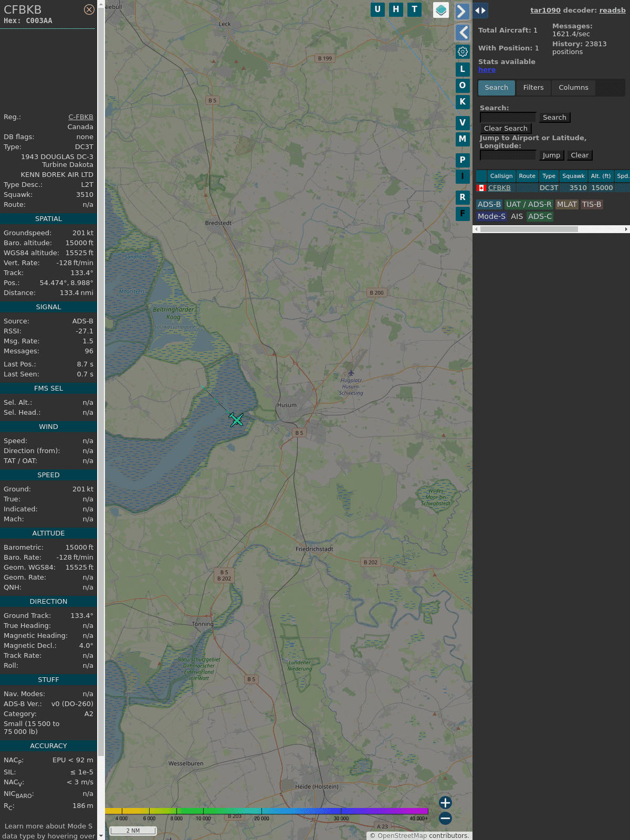
Task: Select the aircraft icon on the map
Action: click(236, 419)
